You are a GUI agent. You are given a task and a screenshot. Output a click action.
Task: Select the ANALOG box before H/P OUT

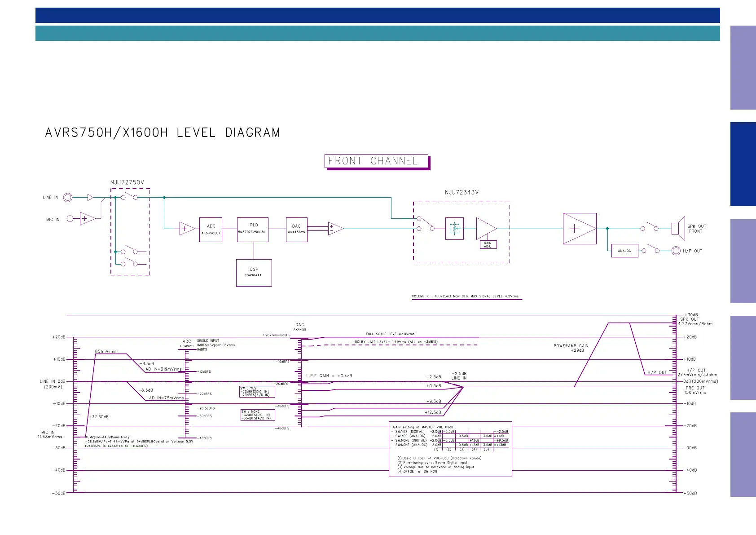(x=624, y=251)
